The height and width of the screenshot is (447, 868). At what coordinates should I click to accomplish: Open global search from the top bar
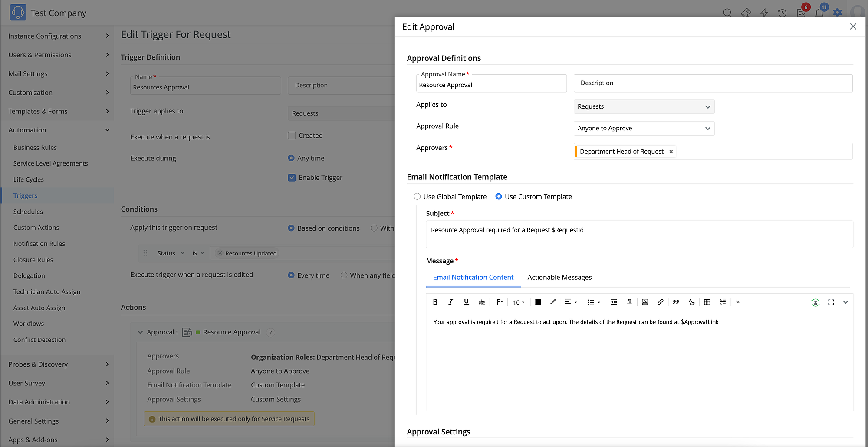coord(727,13)
